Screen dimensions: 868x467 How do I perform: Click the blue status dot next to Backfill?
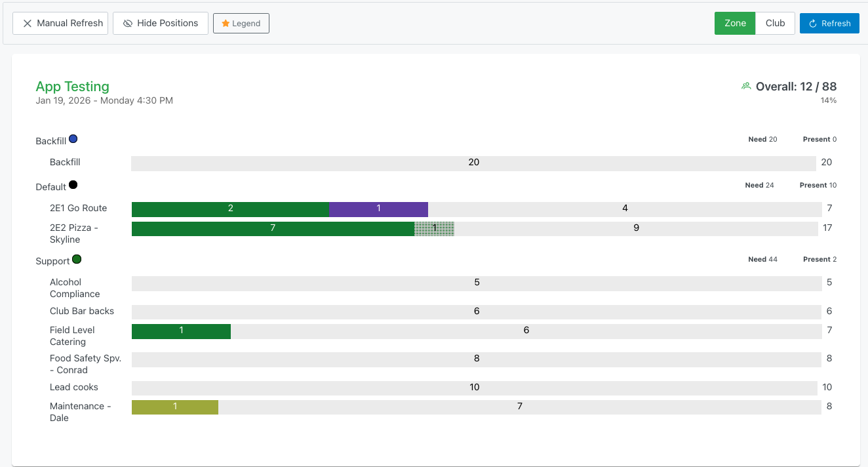73,138
